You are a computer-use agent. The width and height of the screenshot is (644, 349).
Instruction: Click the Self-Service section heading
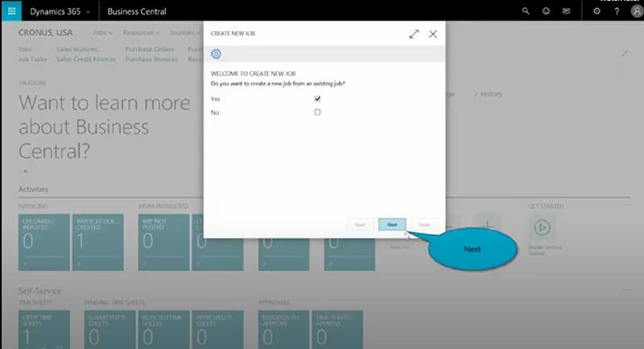(39, 291)
